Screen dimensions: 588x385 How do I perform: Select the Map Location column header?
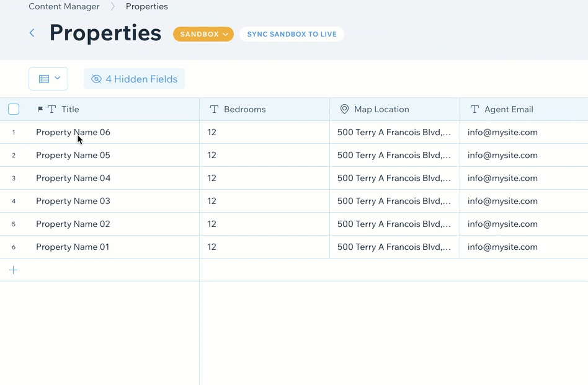click(x=381, y=109)
